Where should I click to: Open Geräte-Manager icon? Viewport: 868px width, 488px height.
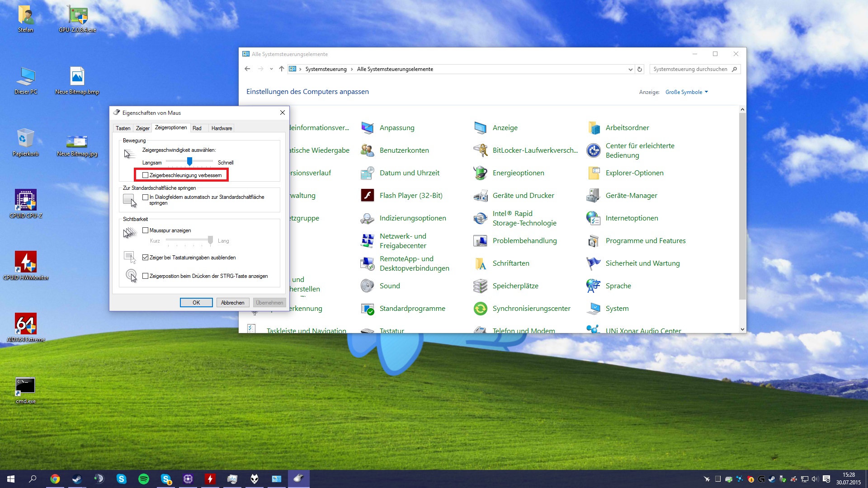(593, 196)
